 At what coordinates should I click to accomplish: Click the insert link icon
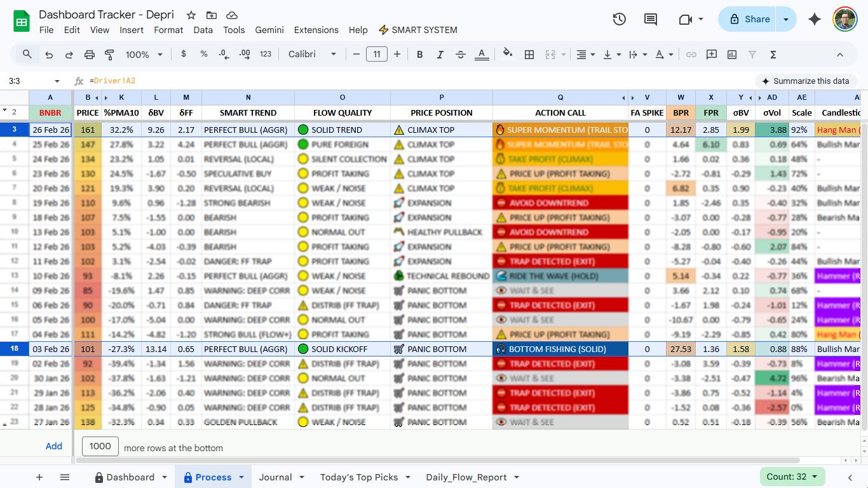[x=691, y=55]
